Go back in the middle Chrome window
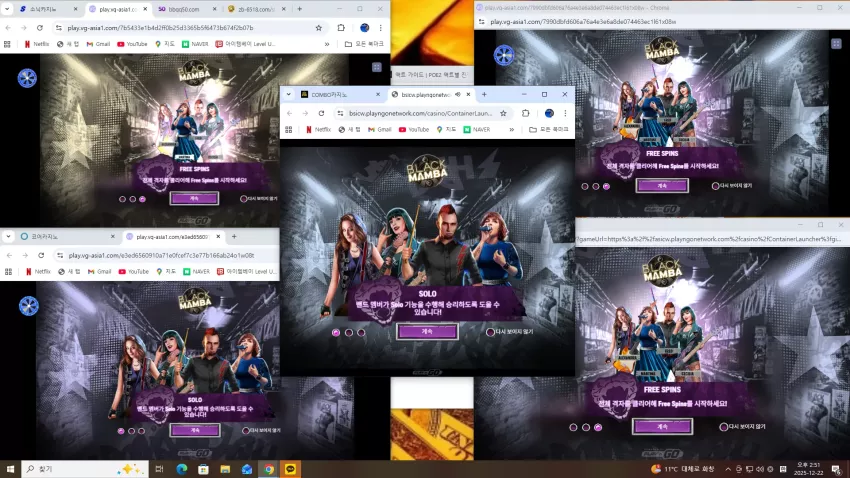Viewport: 850px width, 478px height. click(x=289, y=113)
